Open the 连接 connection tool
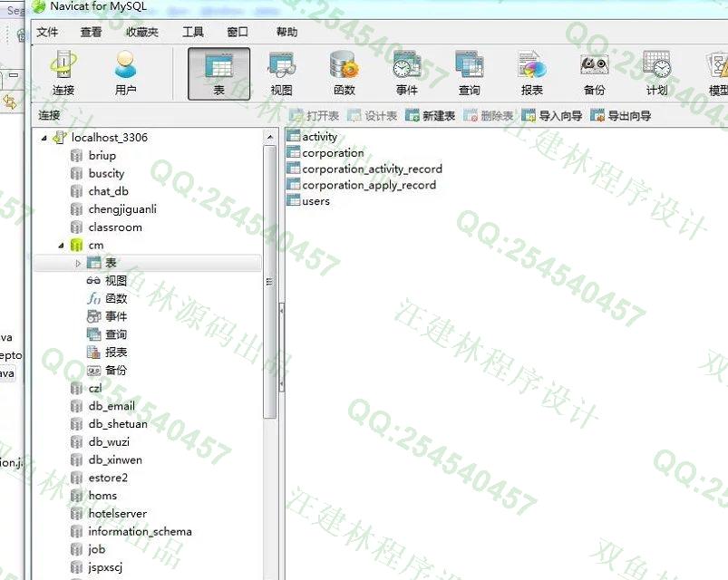 [63, 73]
